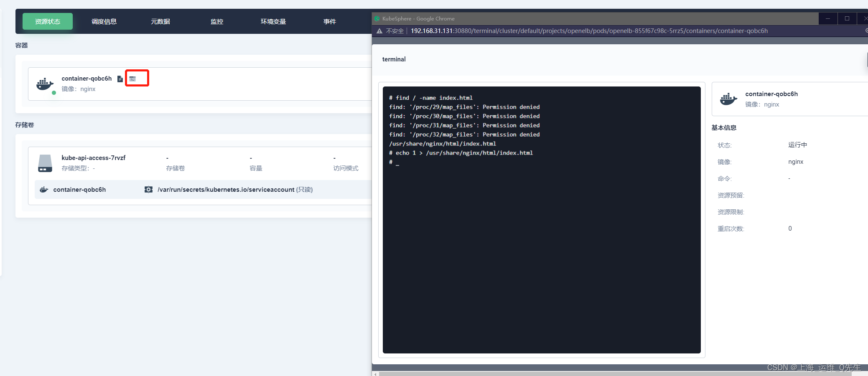Click the 容器 section heading
The width and height of the screenshot is (868, 376).
pos(21,46)
